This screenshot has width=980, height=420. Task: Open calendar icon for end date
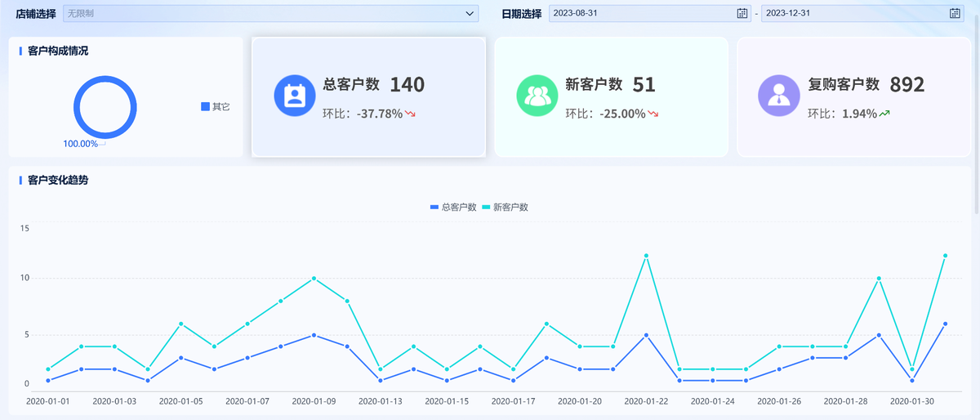coord(955,13)
